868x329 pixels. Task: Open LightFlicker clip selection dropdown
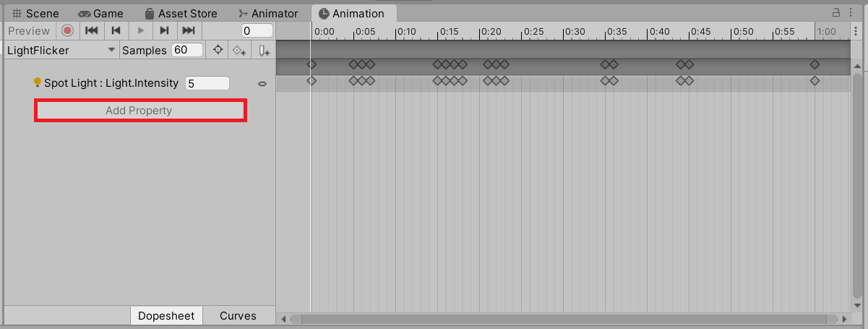point(61,50)
